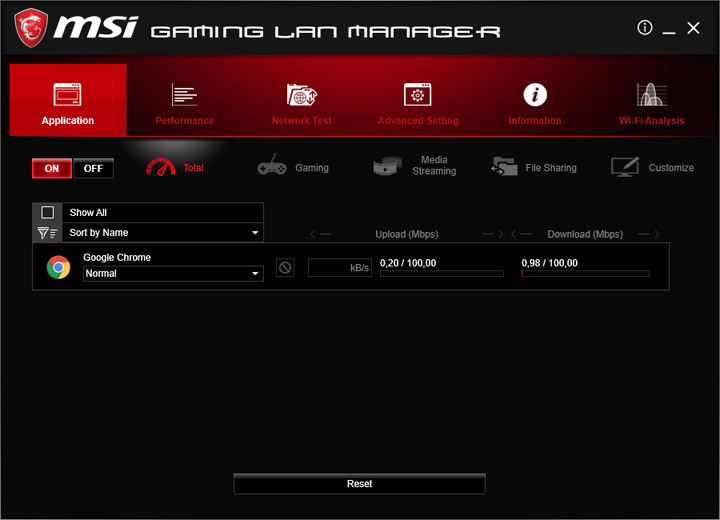Shrink the Upload column with left arrow

pos(321,234)
